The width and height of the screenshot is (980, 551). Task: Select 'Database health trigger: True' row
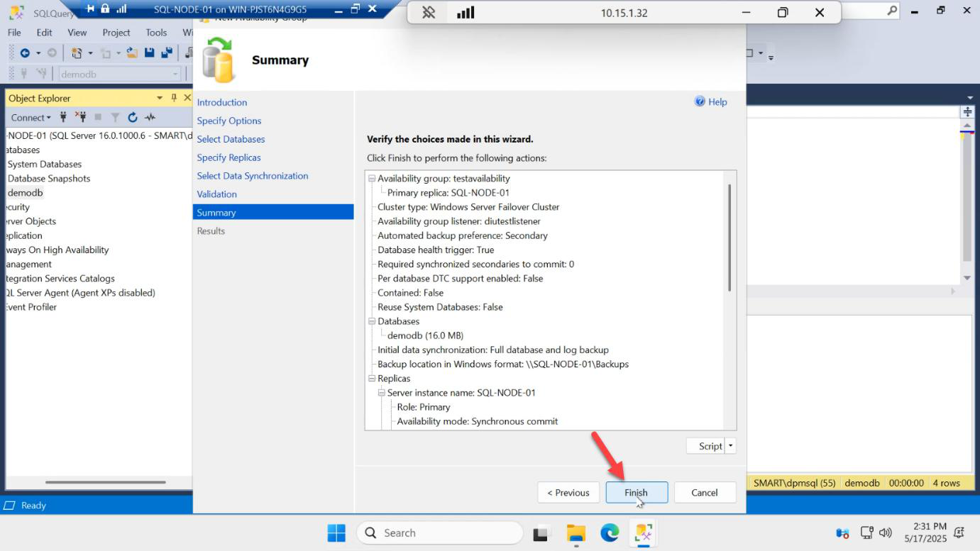436,250
